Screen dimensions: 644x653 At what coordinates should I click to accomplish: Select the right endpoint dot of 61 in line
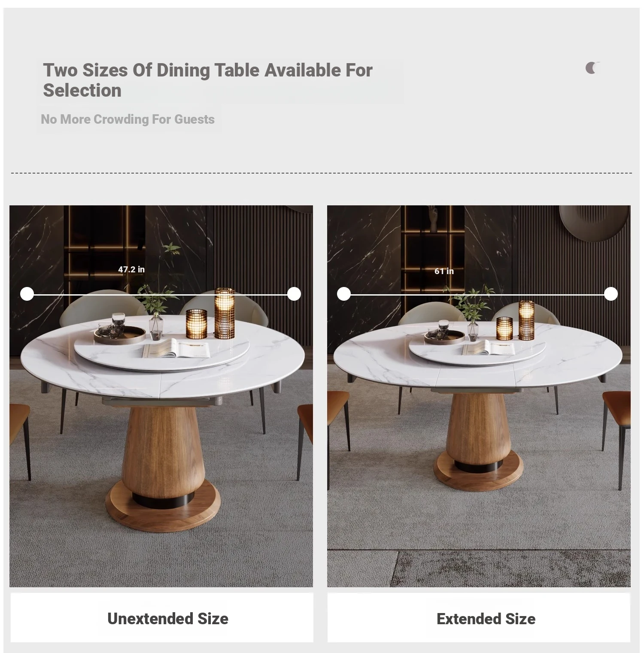point(611,294)
